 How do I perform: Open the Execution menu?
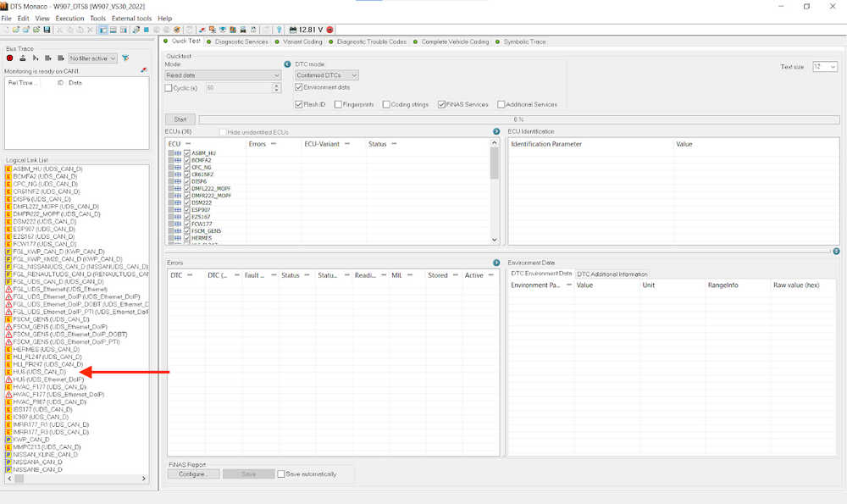69,19
